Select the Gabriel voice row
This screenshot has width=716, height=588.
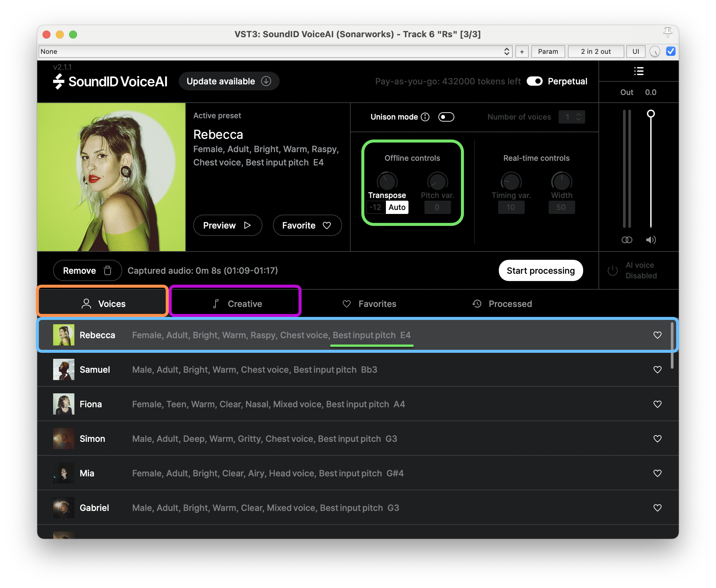pos(357,508)
